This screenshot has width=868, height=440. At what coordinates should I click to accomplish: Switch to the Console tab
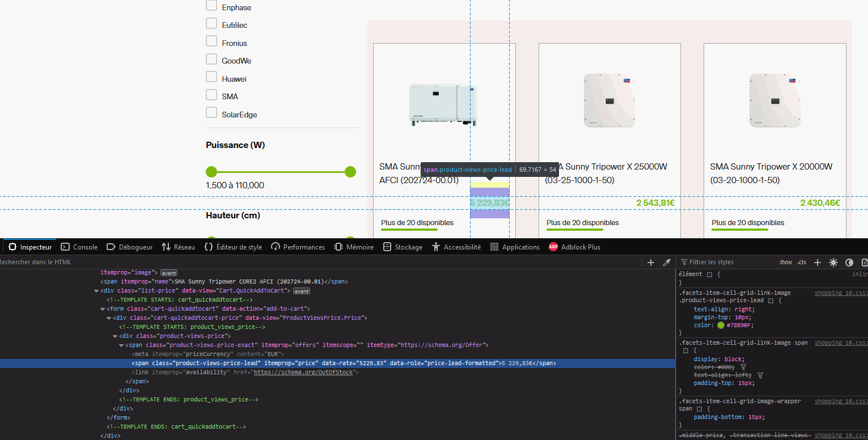point(79,247)
